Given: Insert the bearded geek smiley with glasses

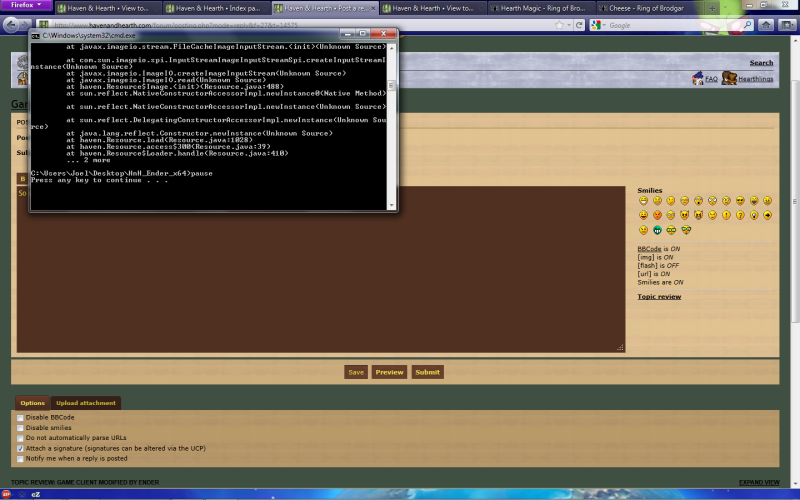Looking at the screenshot, I should (x=686, y=230).
